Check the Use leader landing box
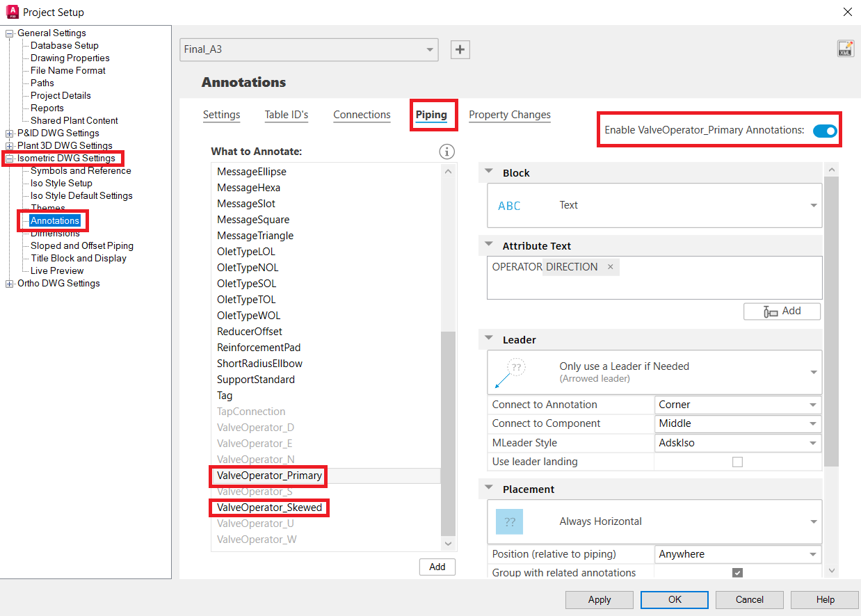Screen dimensions: 861x616 pyautogui.click(x=738, y=462)
